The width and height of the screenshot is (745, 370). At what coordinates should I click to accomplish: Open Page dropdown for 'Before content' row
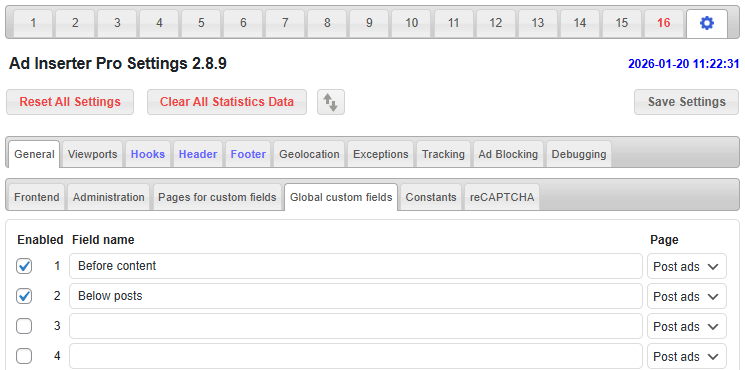tap(687, 266)
